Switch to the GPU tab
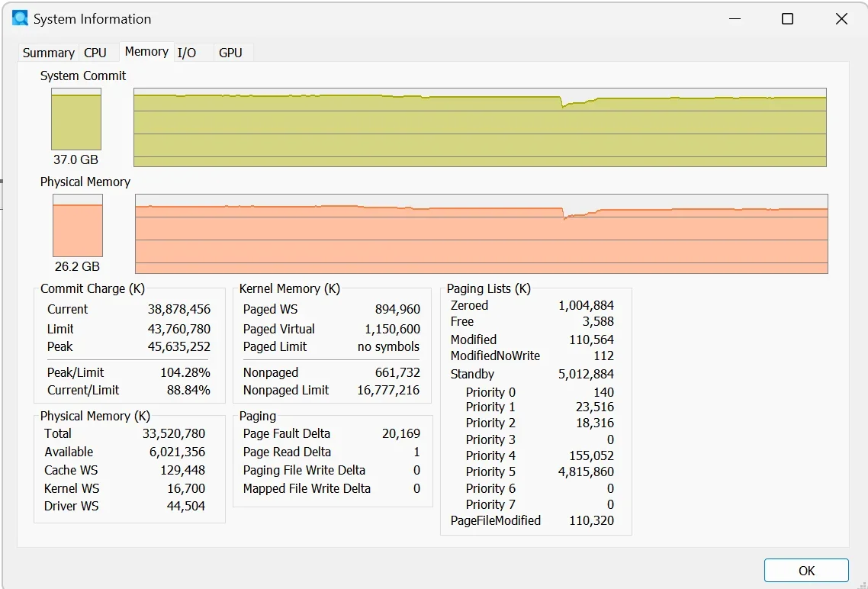868x589 pixels. pyautogui.click(x=230, y=53)
